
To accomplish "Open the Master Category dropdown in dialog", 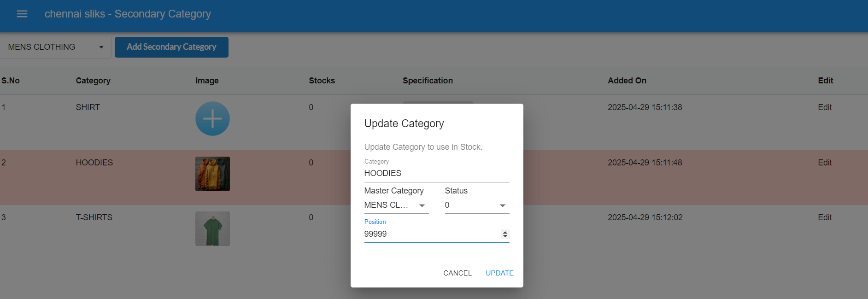I will (396, 205).
